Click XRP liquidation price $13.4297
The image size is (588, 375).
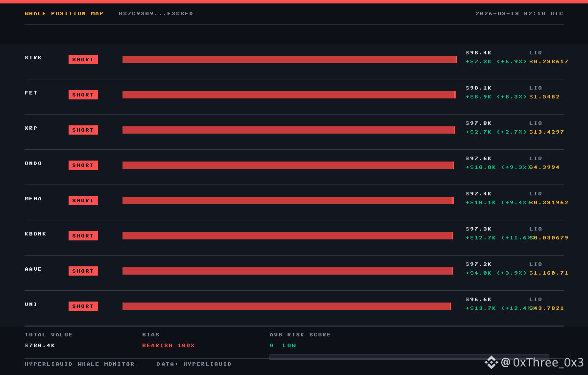[546, 132]
